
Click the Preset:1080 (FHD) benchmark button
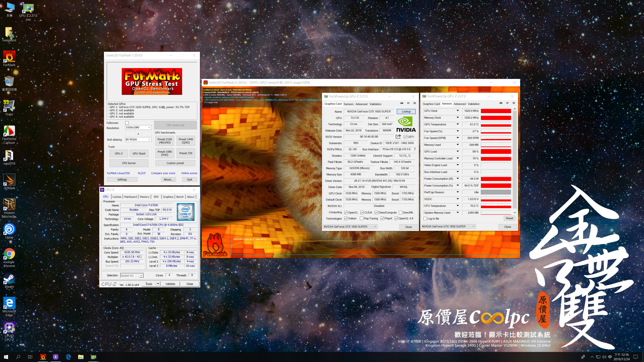click(165, 153)
